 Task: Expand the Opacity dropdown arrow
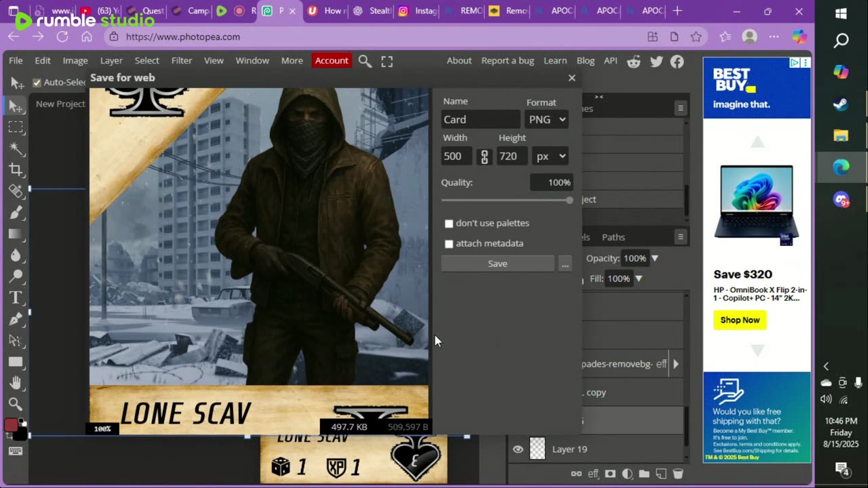click(x=654, y=258)
